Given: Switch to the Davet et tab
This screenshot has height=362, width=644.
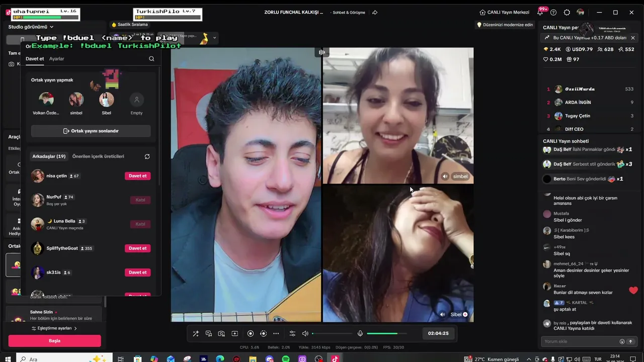Looking at the screenshot, I should (x=35, y=59).
